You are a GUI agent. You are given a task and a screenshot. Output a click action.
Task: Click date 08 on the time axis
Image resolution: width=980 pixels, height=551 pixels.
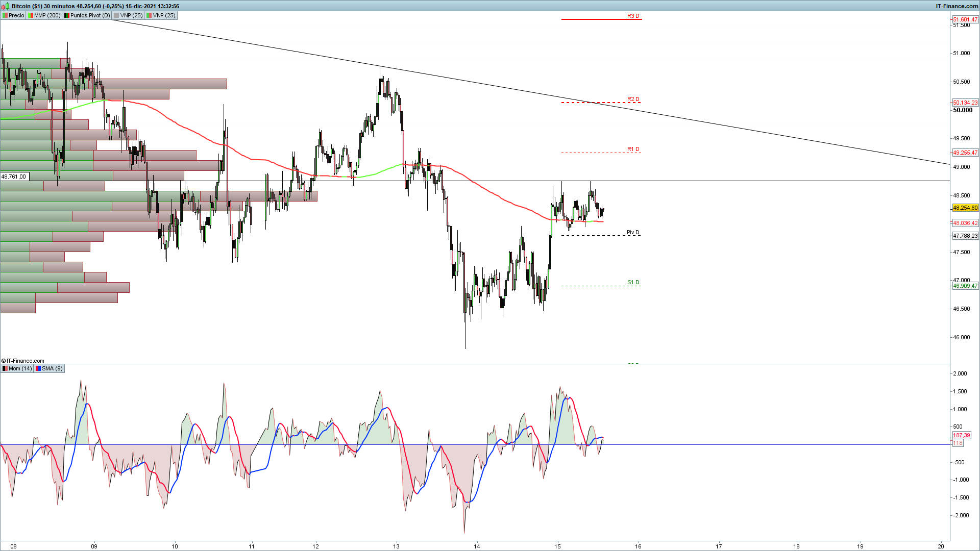click(13, 546)
